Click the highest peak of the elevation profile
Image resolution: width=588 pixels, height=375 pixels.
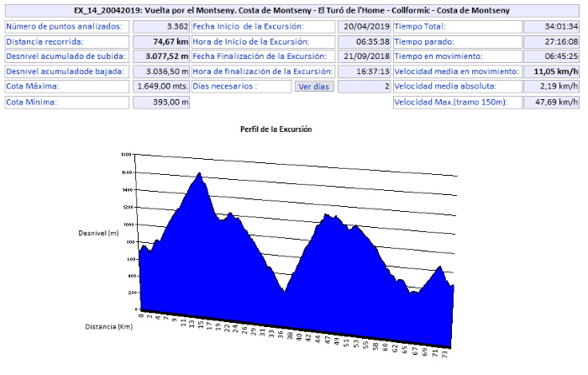[199, 174]
